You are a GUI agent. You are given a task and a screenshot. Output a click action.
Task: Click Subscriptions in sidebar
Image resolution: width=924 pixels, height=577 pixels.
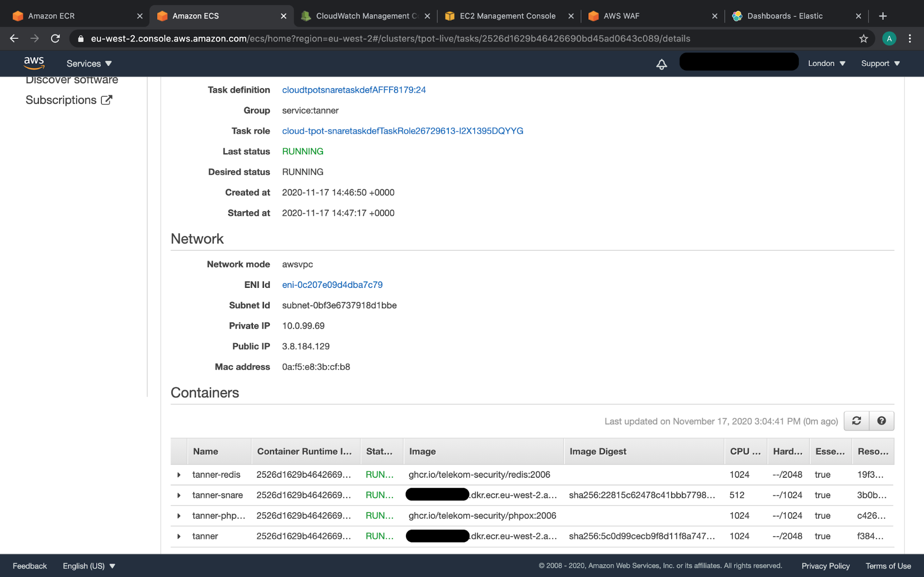61,100
